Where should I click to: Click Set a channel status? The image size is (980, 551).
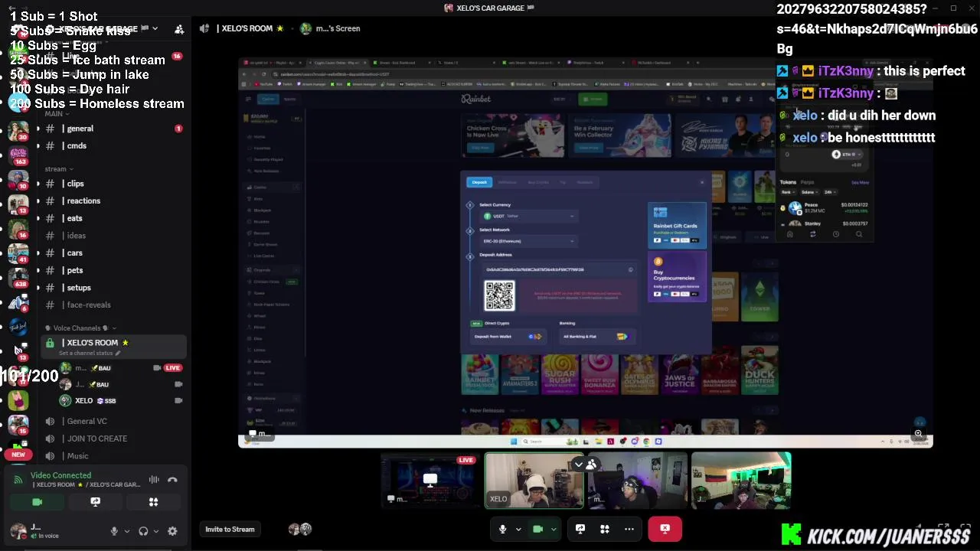click(90, 354)
